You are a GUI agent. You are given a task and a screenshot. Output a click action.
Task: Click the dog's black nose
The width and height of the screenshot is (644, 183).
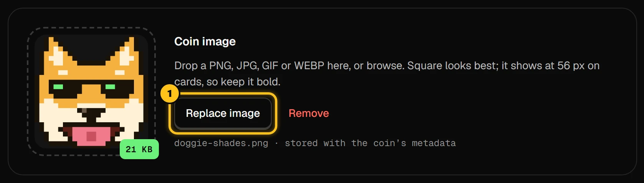[91, 113]
